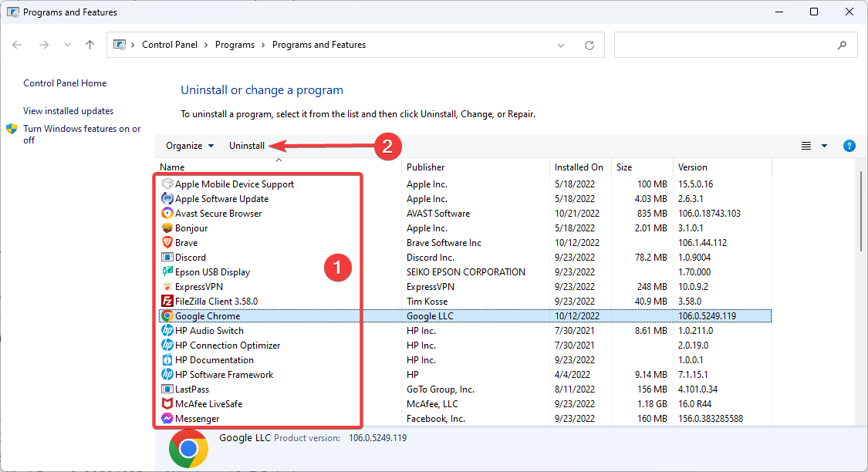Open the view options dropdown arrow
Image resolution: width=868 pixels, height=472 pixels.
click(824, 146)
